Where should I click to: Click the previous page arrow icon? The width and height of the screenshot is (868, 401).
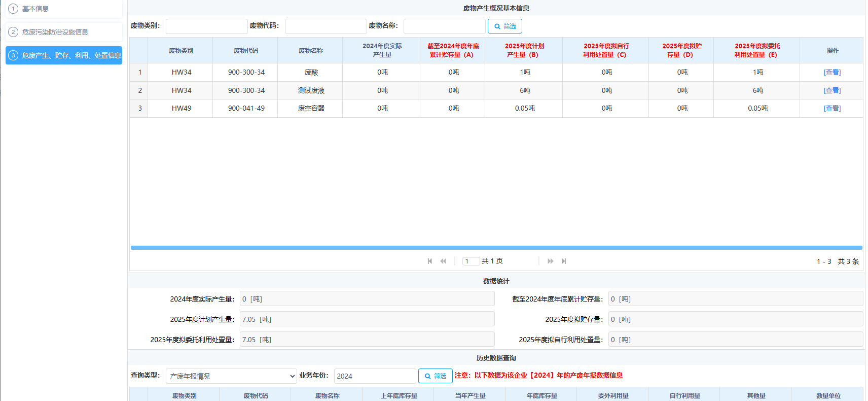pyautogui.click(x=443, y=261)
